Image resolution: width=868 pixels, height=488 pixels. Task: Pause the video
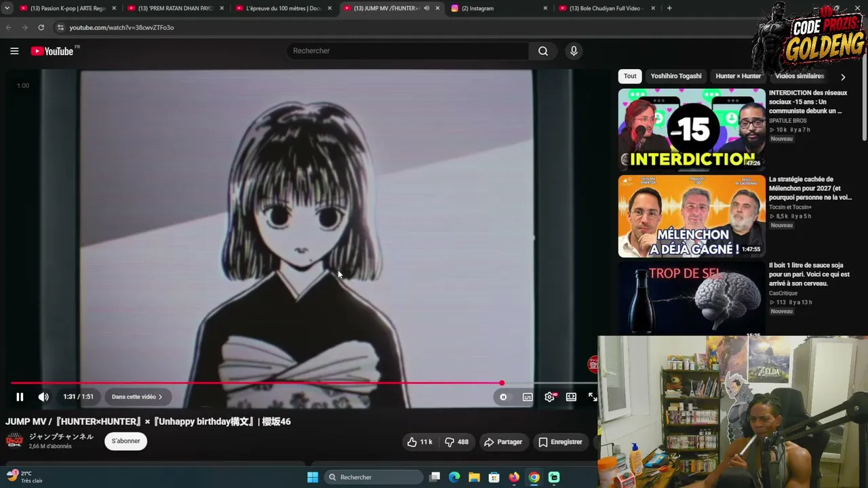[x=20, y=397]
